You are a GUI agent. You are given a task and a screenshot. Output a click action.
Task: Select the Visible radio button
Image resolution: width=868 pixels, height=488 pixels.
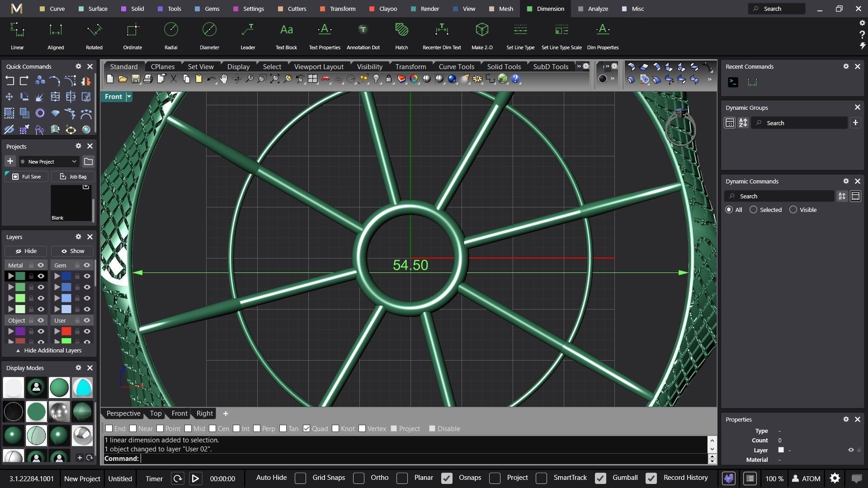tap(793, 210)
